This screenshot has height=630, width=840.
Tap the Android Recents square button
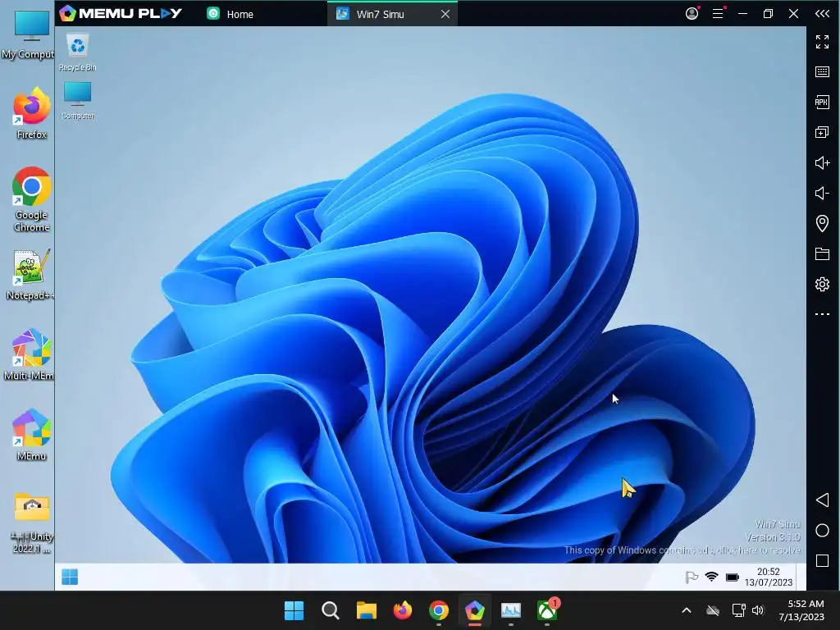pyautogui.click(x=822, y=561)
